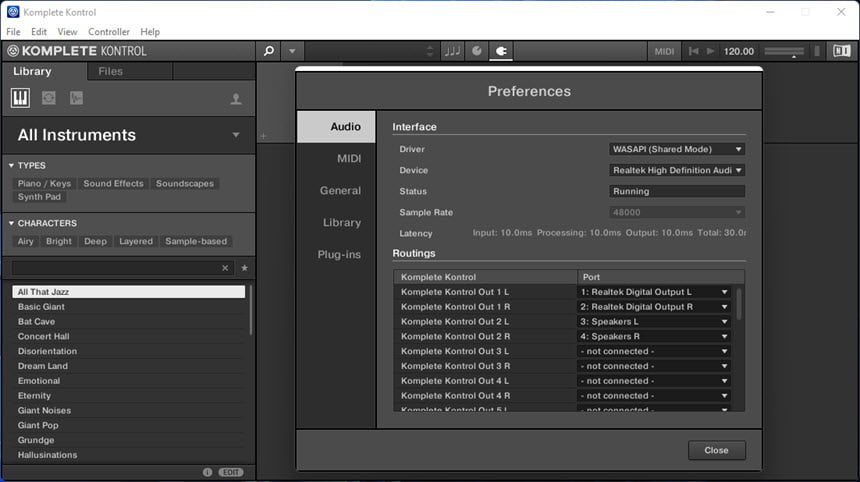Select the Loops browser icon
The image size is (860, 482).
[49, 98]
